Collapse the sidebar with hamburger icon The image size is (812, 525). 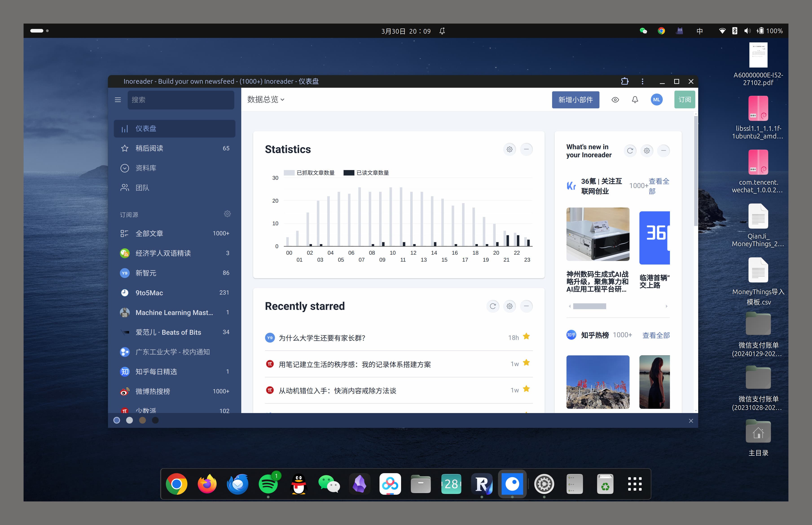pos(118,100)
